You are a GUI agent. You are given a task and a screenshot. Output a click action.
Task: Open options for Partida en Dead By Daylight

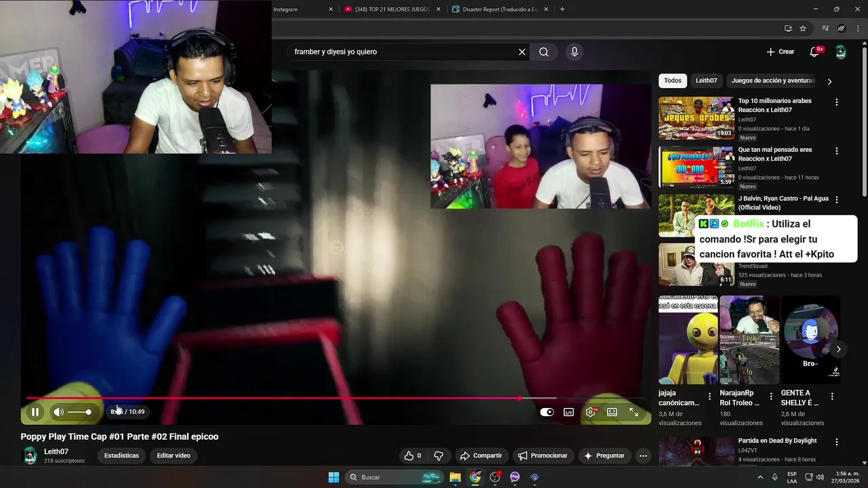[836, 442]
